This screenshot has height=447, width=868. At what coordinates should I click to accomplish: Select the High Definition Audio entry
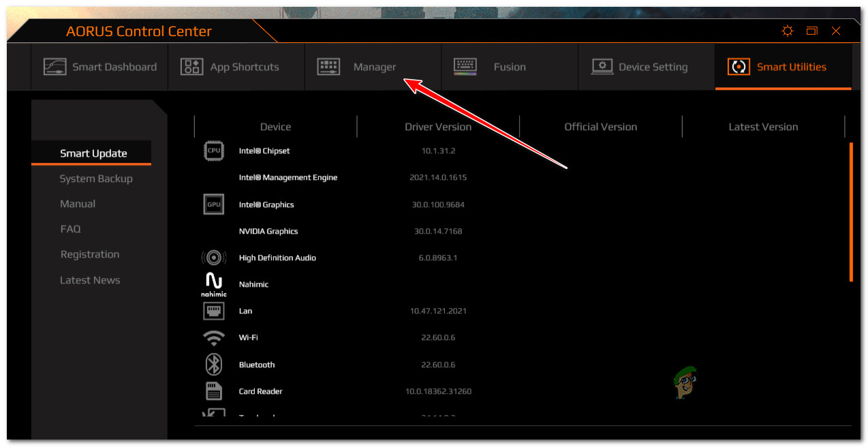pos(277,258)
